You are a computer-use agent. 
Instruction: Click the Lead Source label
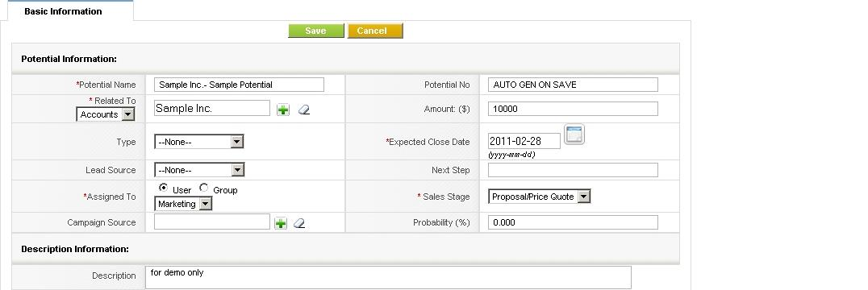(111, 170)
